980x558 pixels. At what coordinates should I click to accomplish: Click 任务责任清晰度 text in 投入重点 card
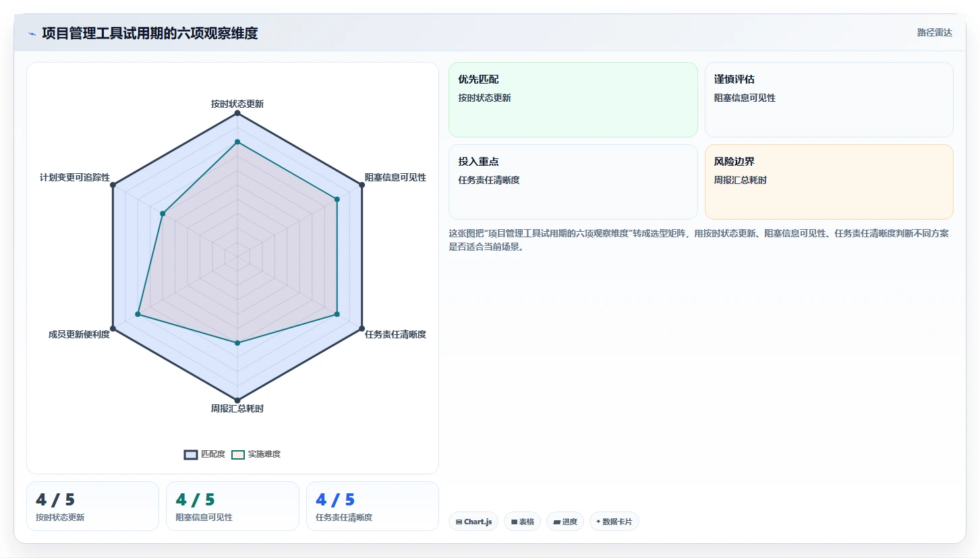(x=489, y=180)
